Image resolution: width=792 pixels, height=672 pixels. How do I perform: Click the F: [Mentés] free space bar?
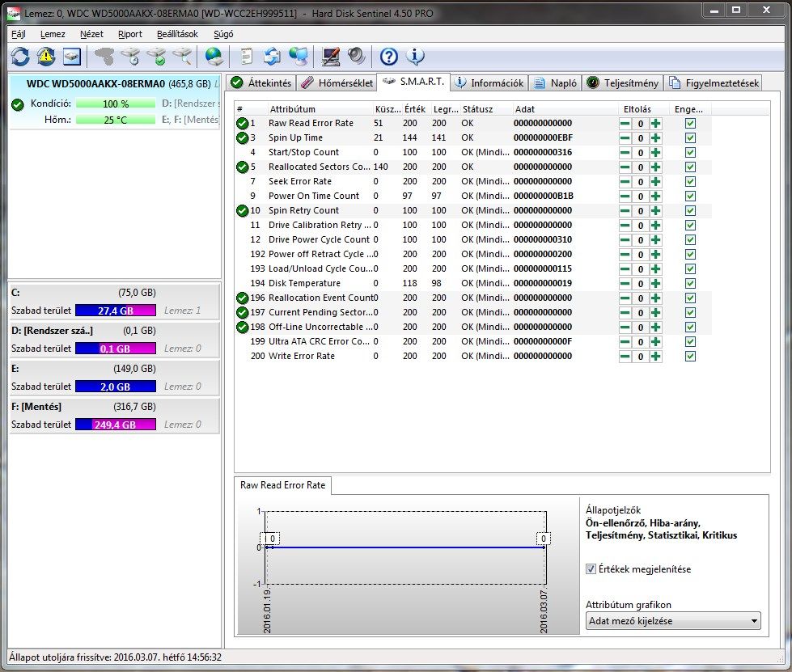115,425
